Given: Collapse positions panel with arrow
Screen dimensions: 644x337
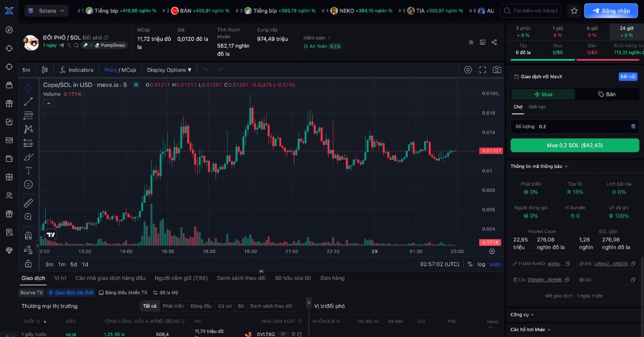Looking at the screenshot, I should click(x=308, y=303).
